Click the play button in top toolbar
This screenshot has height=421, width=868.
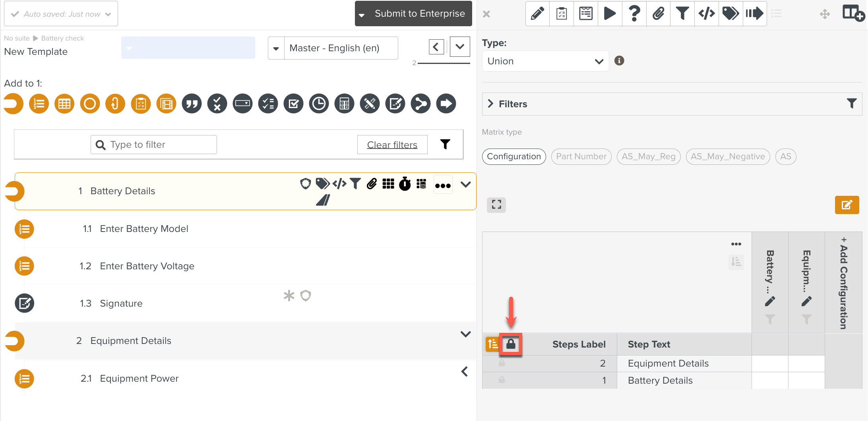point(610,14)
